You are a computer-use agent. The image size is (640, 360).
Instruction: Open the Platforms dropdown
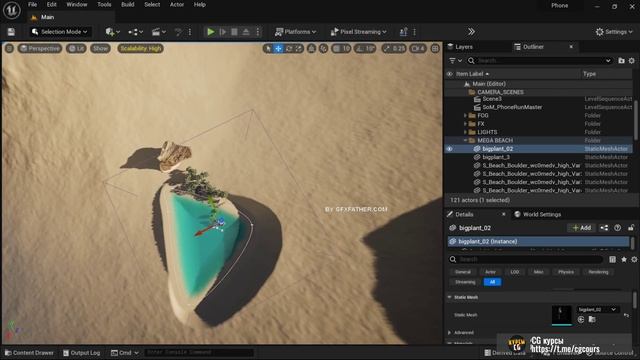tap(296, 32)
